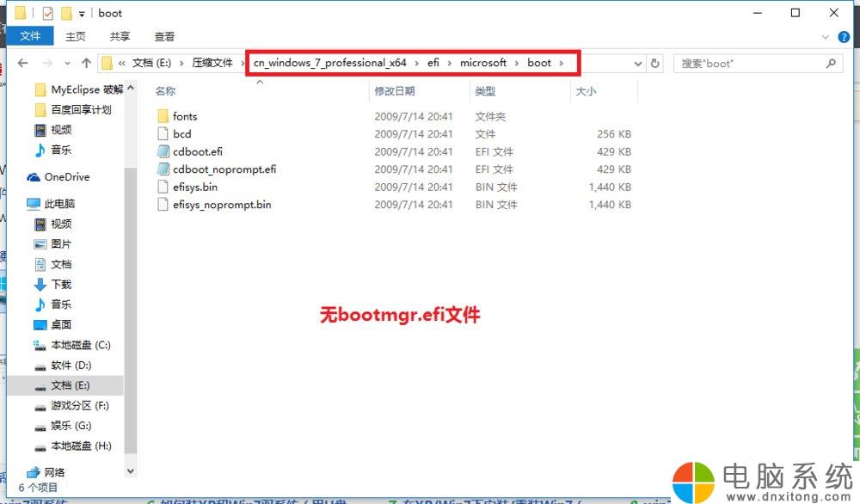This screenshot has height=504, width=860.
Task: Click the fonts row type 文件夹
Action: click(490, 116)
